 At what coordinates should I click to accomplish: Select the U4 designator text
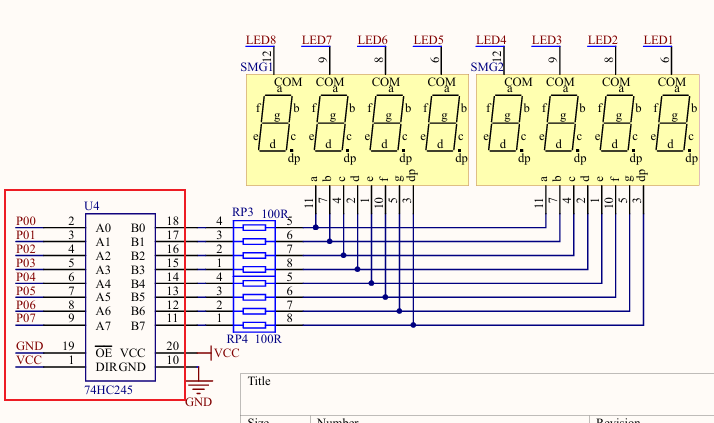[x=92, y=206]
